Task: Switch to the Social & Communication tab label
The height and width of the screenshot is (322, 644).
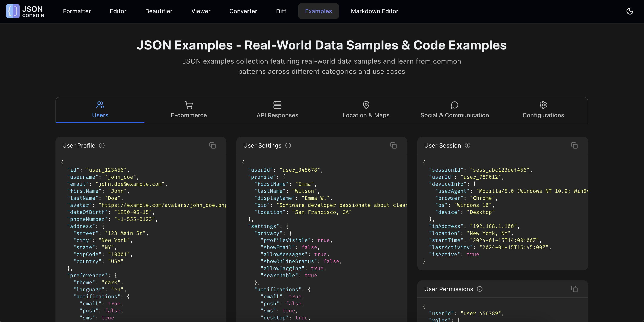Action: tap(455, 115)
